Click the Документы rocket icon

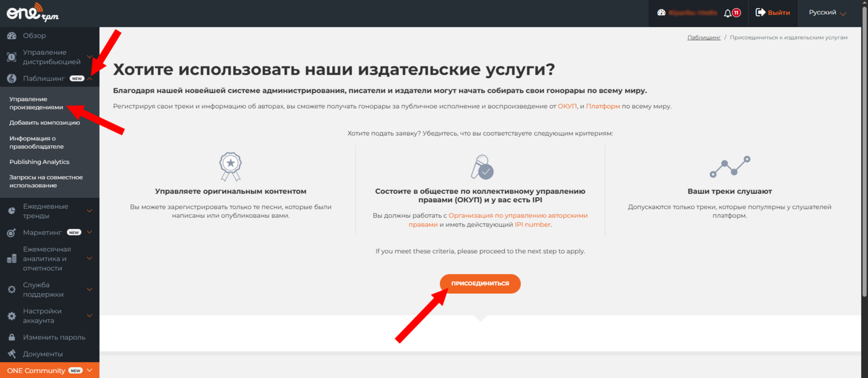(12, 354)
